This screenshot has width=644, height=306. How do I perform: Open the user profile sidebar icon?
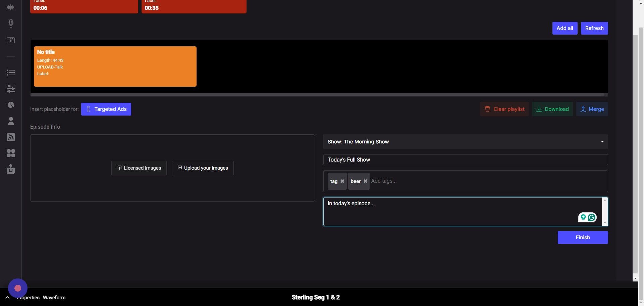click(x=11, y=121)
